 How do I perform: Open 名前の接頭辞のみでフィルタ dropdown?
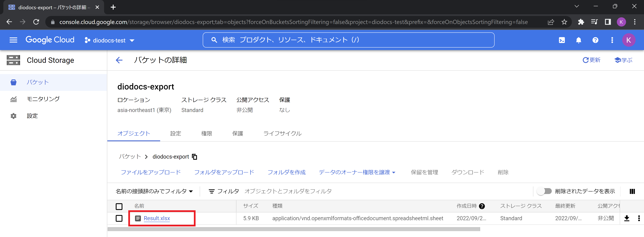pyautogui.click(x=154, y=191)
